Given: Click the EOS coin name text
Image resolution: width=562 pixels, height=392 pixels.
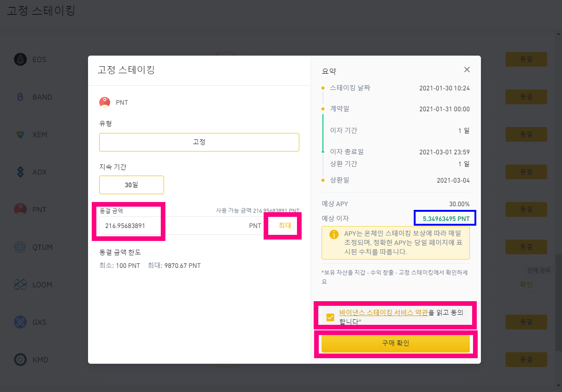Looking at the screenshot, I should point(39,60).
